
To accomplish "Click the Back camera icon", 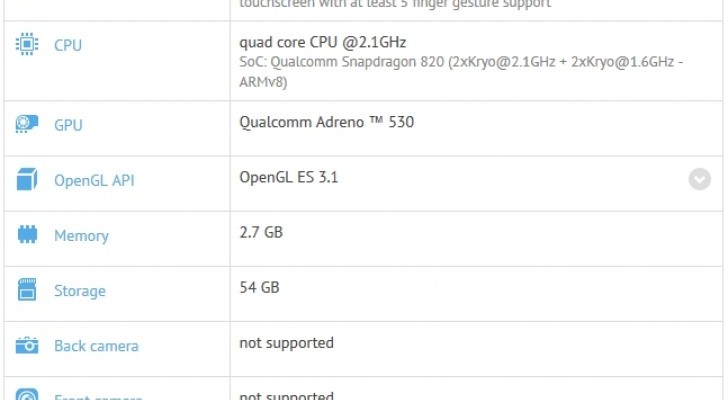I will (27, 346).
